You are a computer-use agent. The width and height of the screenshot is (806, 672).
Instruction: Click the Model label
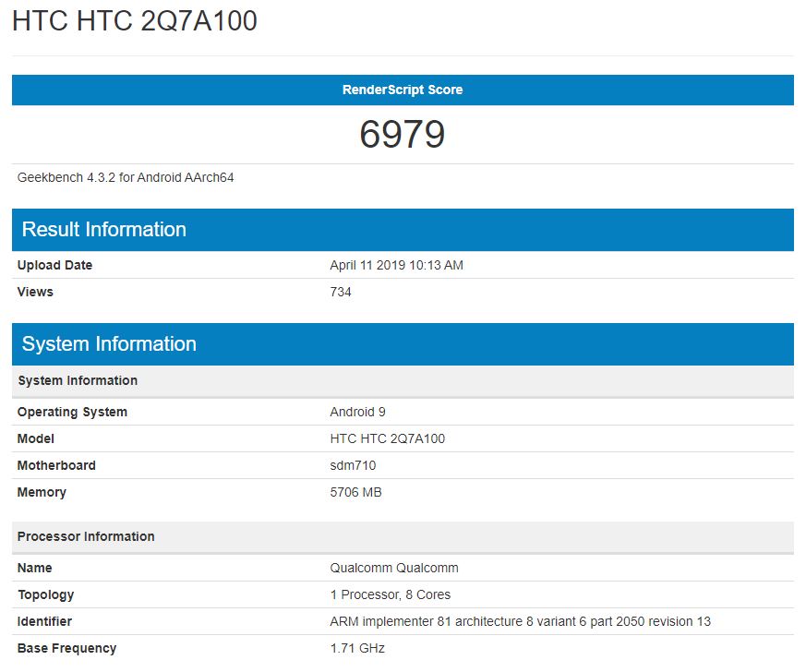click(x=35, y=438)
